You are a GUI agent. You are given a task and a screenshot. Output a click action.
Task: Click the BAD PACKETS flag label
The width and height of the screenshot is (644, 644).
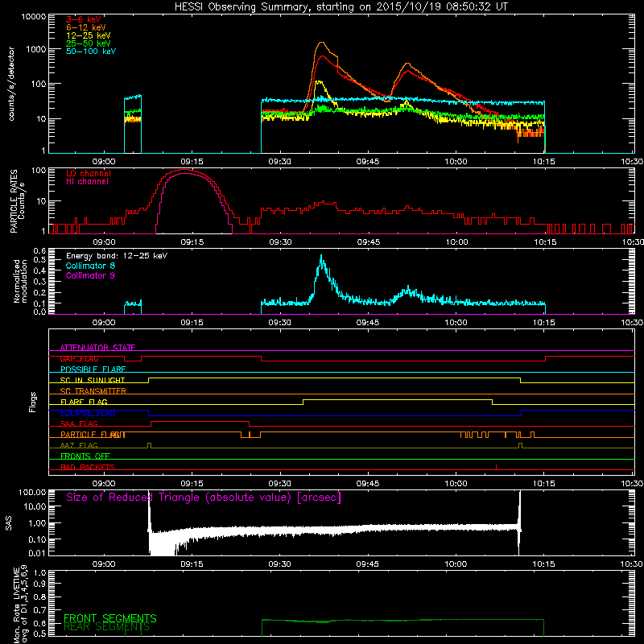click(88, 467)
